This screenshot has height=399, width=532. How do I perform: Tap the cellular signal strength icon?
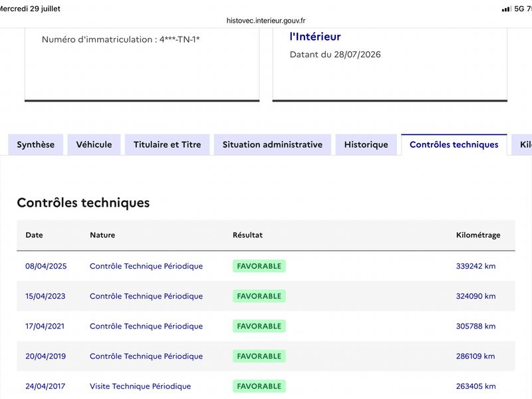(x=507, y=9)
